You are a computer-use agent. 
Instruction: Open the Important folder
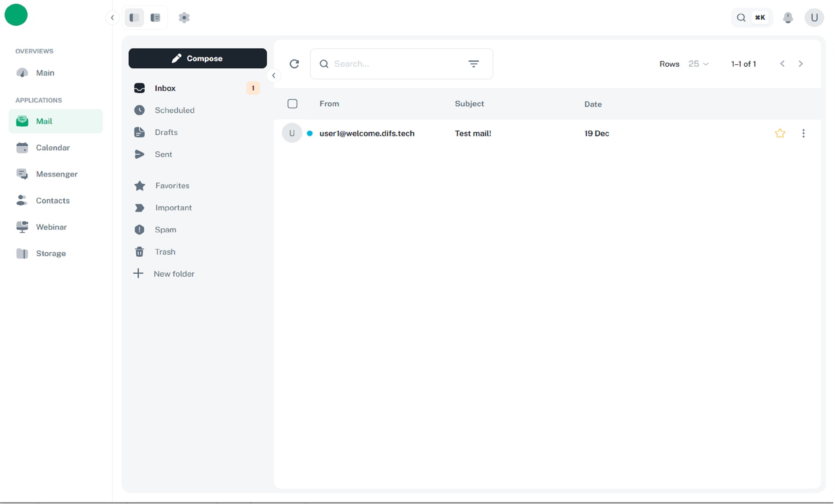tap(197, 207)
